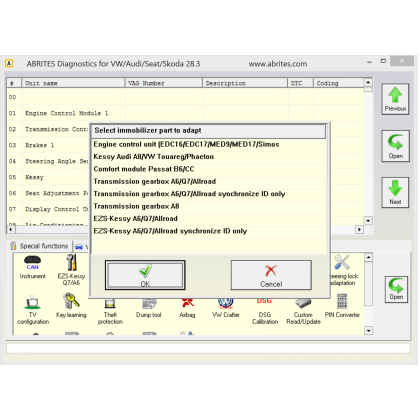The height and width of the screenshot is (420, 420).
Task: Launch the Dump tool
Action: 149,308
